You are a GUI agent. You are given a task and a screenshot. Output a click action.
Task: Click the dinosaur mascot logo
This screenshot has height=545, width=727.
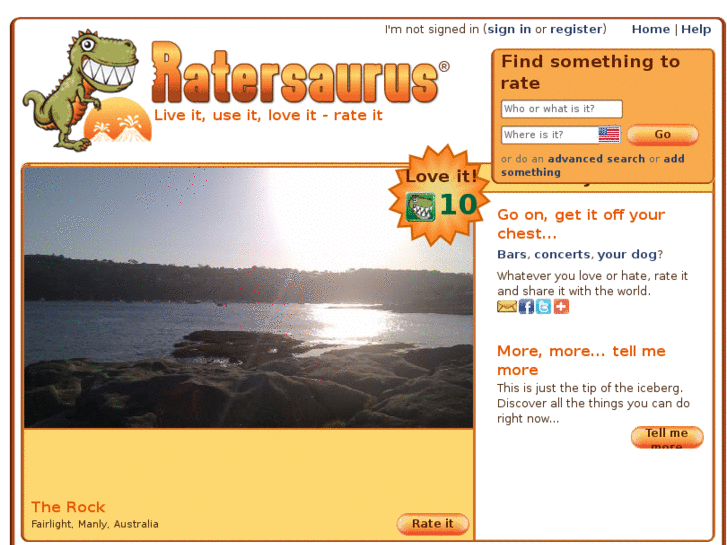coord(86,90)
